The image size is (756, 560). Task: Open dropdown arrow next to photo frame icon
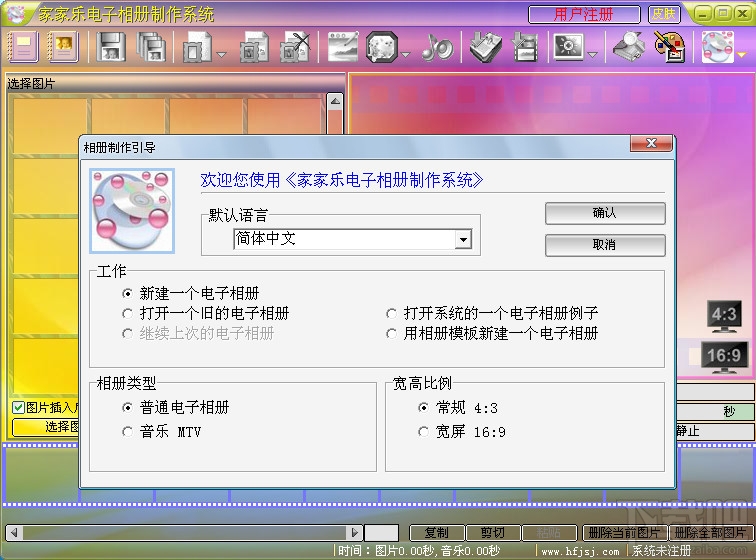tap(405, 55)
